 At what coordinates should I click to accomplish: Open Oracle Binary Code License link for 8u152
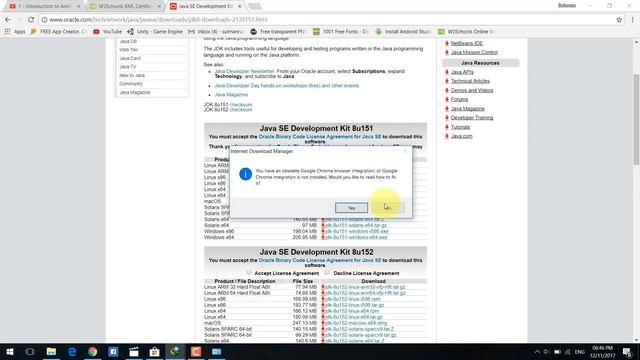(320, 260)
